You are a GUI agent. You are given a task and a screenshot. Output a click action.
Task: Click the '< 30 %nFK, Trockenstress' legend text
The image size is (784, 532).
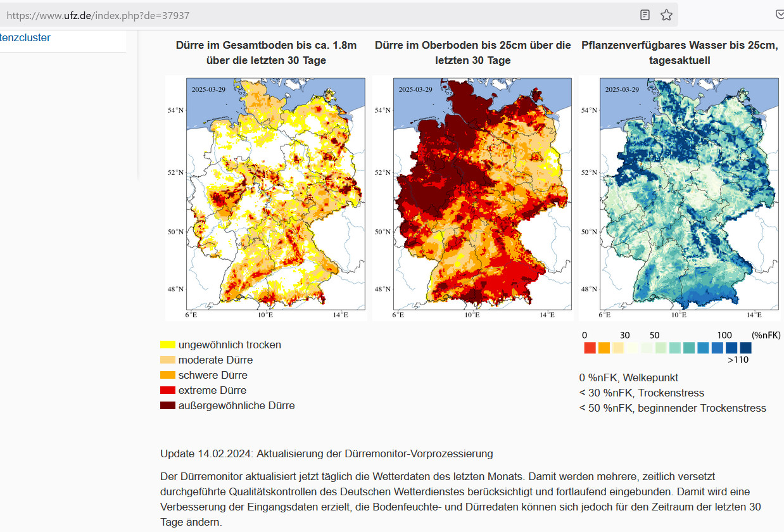[x=642, y=393]
